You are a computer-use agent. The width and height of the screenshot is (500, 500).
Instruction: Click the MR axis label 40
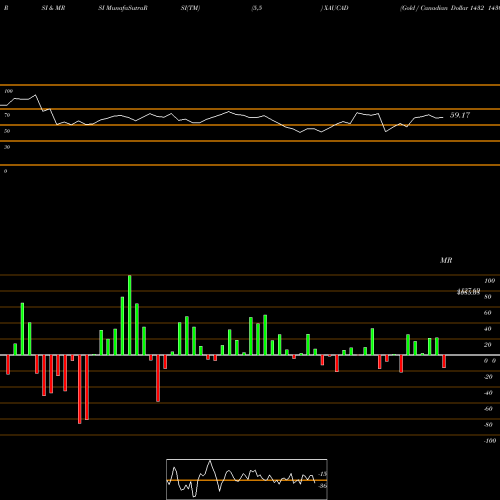488,329
